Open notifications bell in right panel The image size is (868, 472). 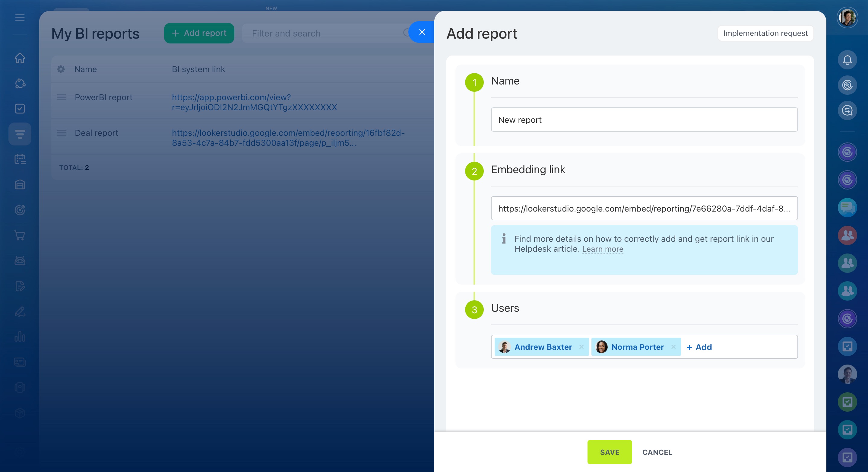coord(847,60)
